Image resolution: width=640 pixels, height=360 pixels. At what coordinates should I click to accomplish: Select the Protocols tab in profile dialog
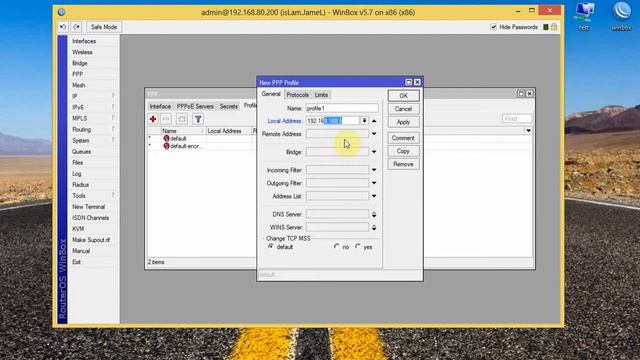298,95
